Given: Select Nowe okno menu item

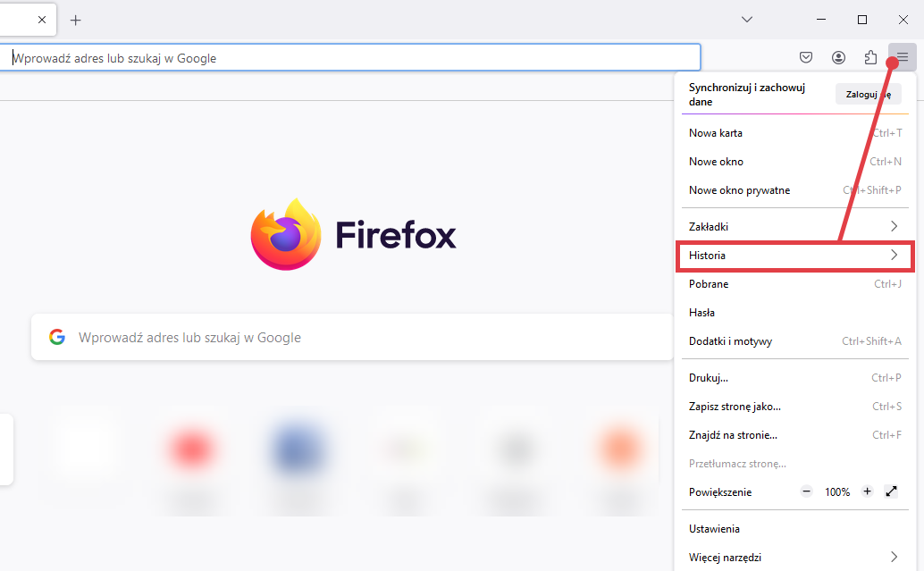Looking at the screenshot, I should pyautogui.click(x=795, y=162).
